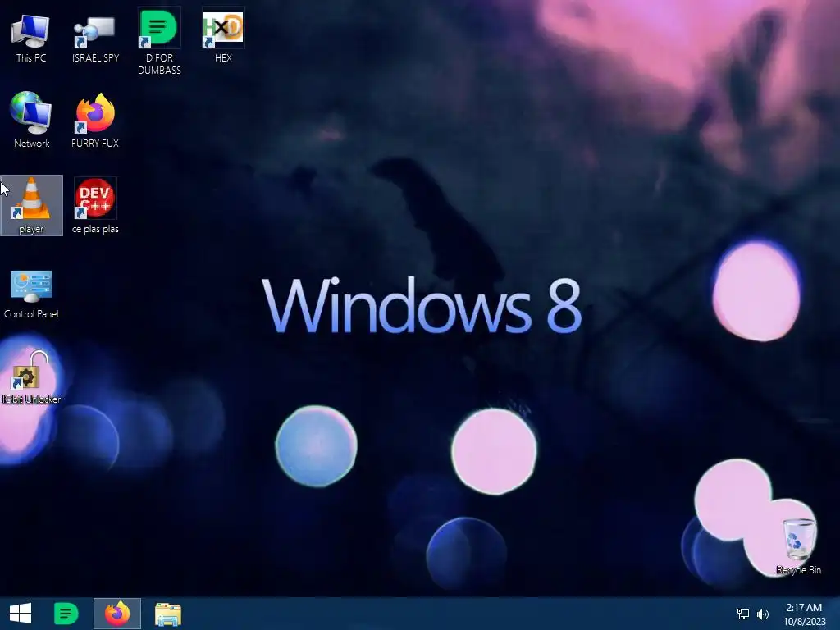Open the network status tray icon
Image resolution: width=840 pixels, height=630 pixels.
pos(743,614)
